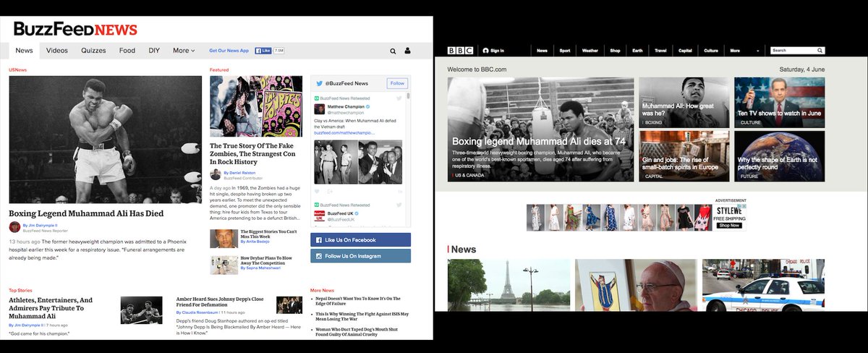Click the Get Our News App link

(x=229, y=51)
